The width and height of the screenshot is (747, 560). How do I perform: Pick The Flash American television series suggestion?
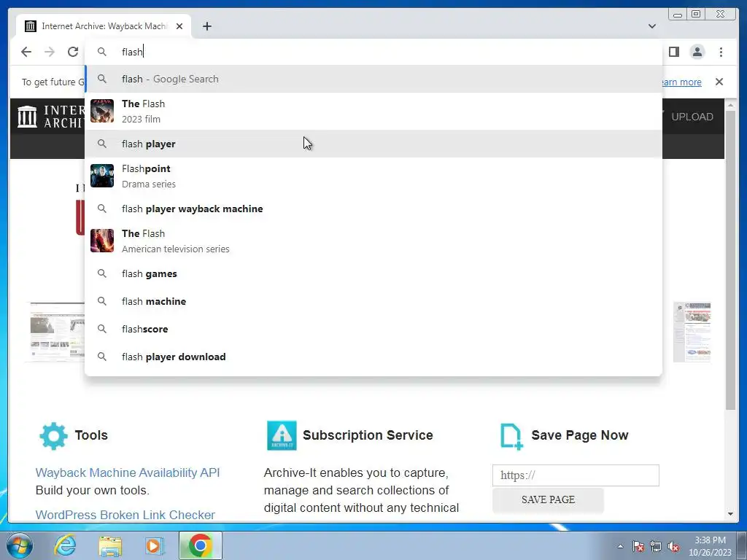374,241
